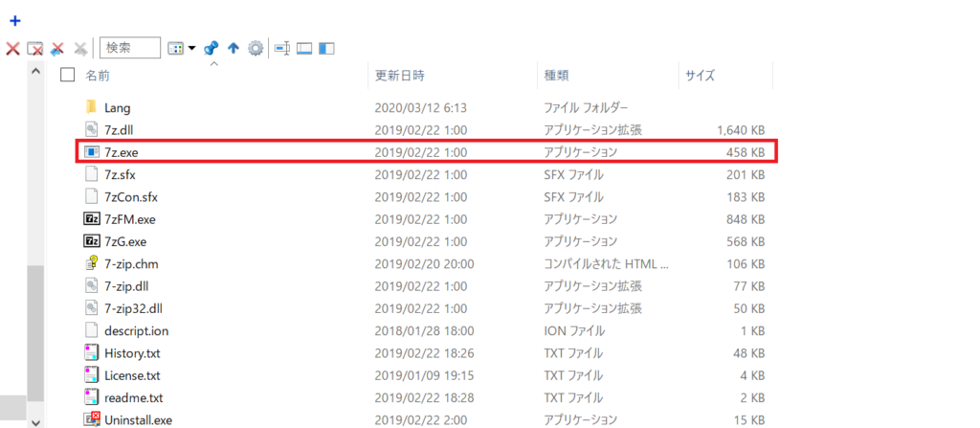Click the Uninstall.exe file icon
The width and height of the screenshot is (980, 428).
tap(91, 419)
